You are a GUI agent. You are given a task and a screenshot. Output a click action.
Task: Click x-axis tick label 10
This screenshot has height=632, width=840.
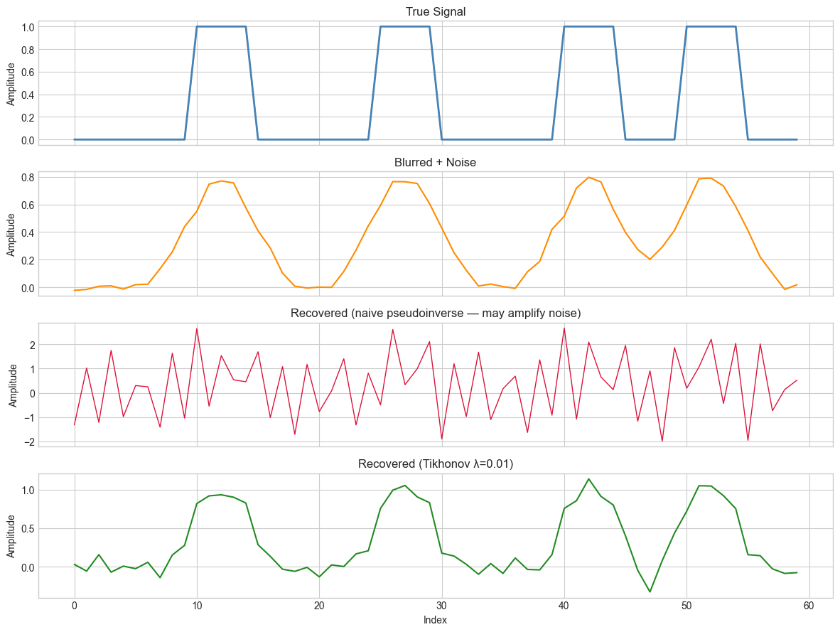click(x=197, y=604)
